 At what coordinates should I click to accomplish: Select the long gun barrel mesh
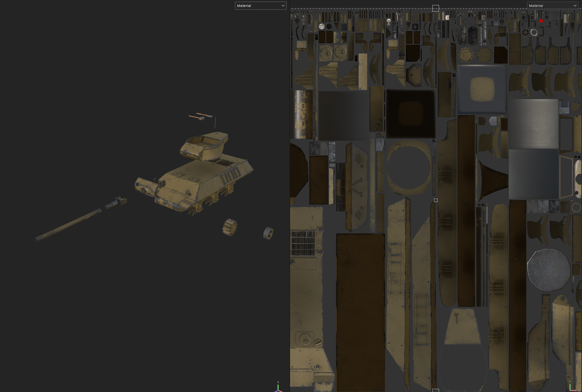pyautogui.click(x=68, y=225)
